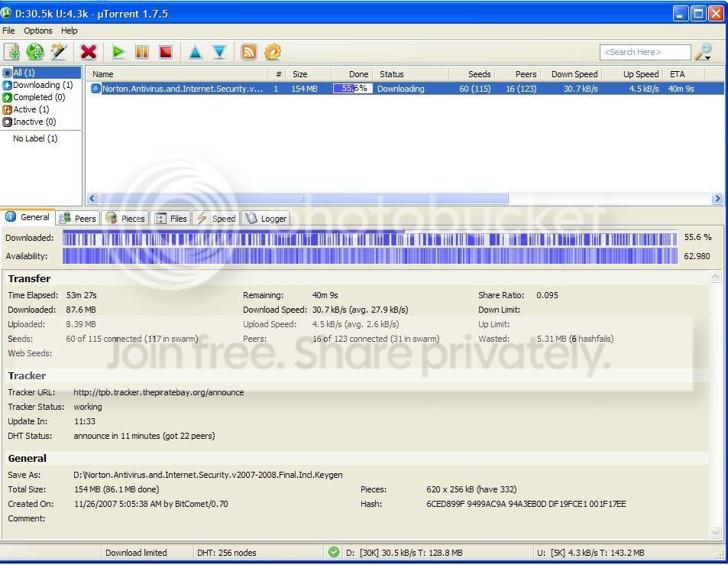Click the green network status icon in status bar
The width and height of the screenshot is (728, 565).
pyautogui.click(x=333, y=553)
